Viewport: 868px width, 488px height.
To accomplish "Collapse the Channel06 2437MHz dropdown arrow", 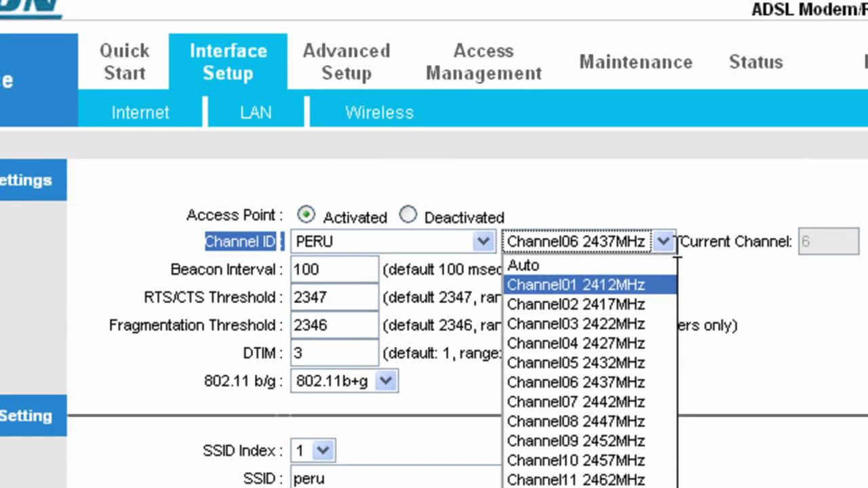I will pyautogui.click(x=663, y=241).
